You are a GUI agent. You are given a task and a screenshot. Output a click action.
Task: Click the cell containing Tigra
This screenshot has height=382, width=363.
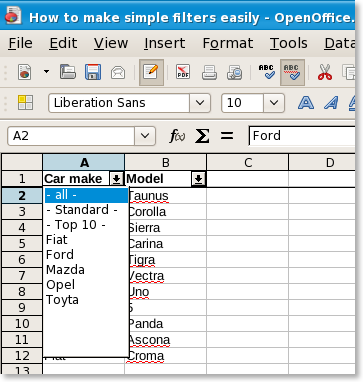(x=167, y=259)
